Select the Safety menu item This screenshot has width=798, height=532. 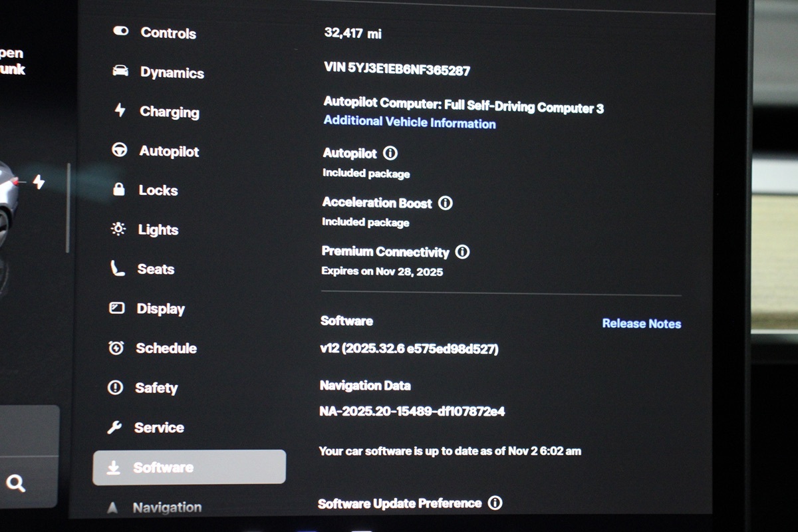pos(156,388)
